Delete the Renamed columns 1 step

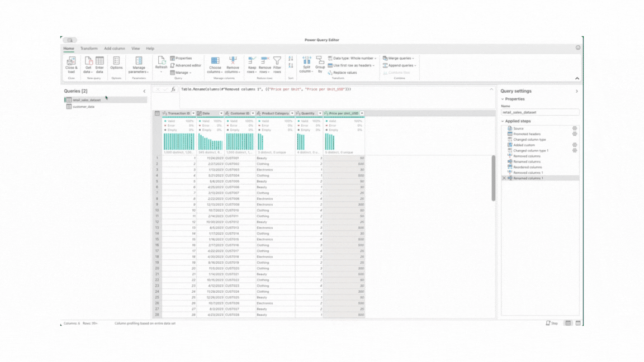coord(504,178)
